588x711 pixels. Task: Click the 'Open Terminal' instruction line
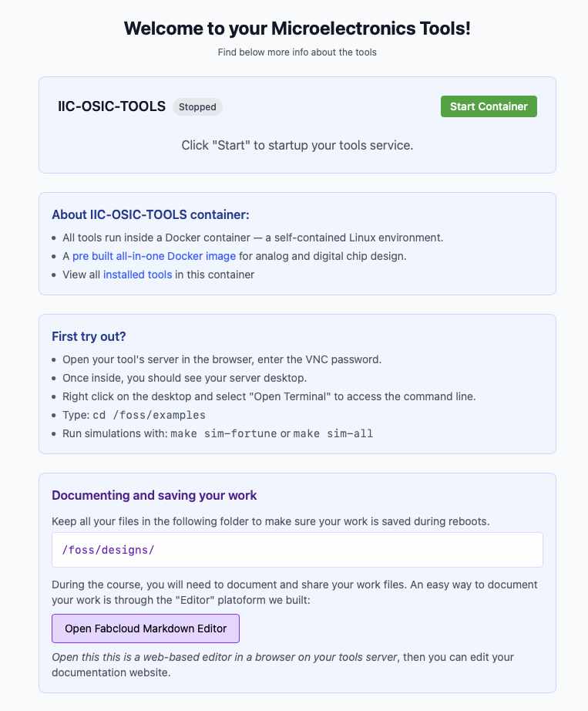click(269, 396)
